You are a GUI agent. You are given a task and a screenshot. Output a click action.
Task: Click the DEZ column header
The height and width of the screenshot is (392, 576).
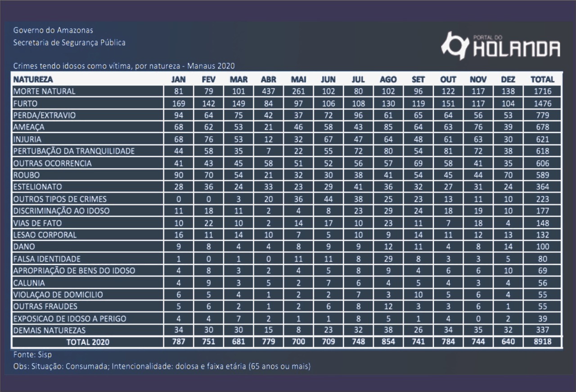click(508, 80)
